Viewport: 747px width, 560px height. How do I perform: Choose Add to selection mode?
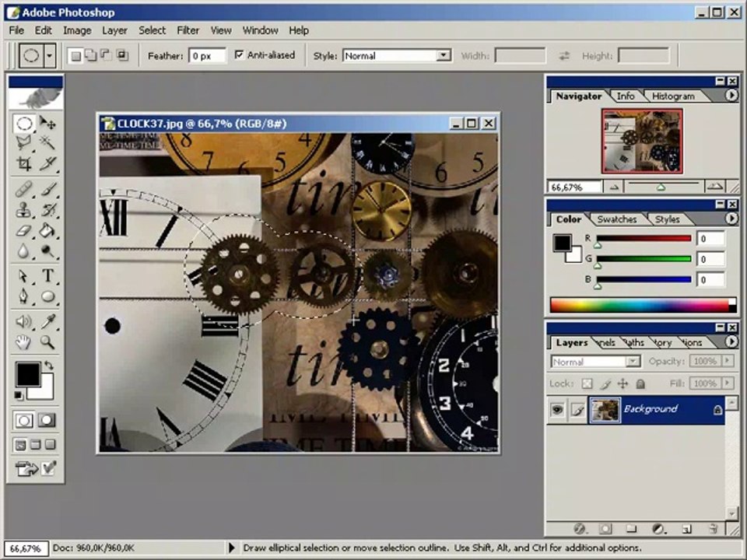pyautogui.click(x=90, y=56)
